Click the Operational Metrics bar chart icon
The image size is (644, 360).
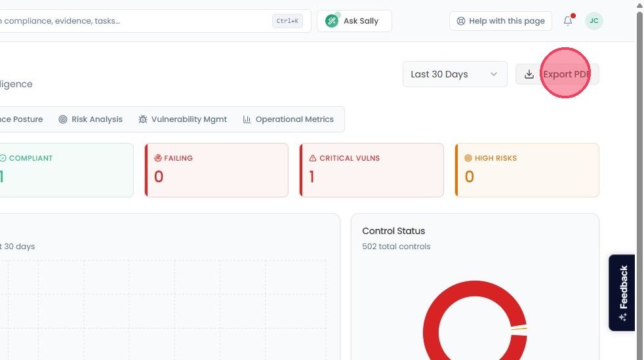(x=247, y=119)
